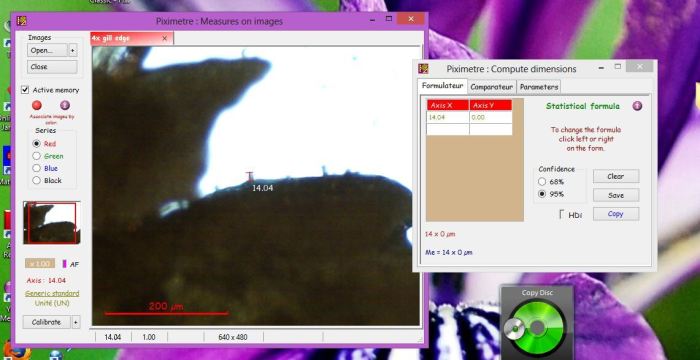Expand the plus button next to Calibrate

pyautogui.click(x=76, y=322)
